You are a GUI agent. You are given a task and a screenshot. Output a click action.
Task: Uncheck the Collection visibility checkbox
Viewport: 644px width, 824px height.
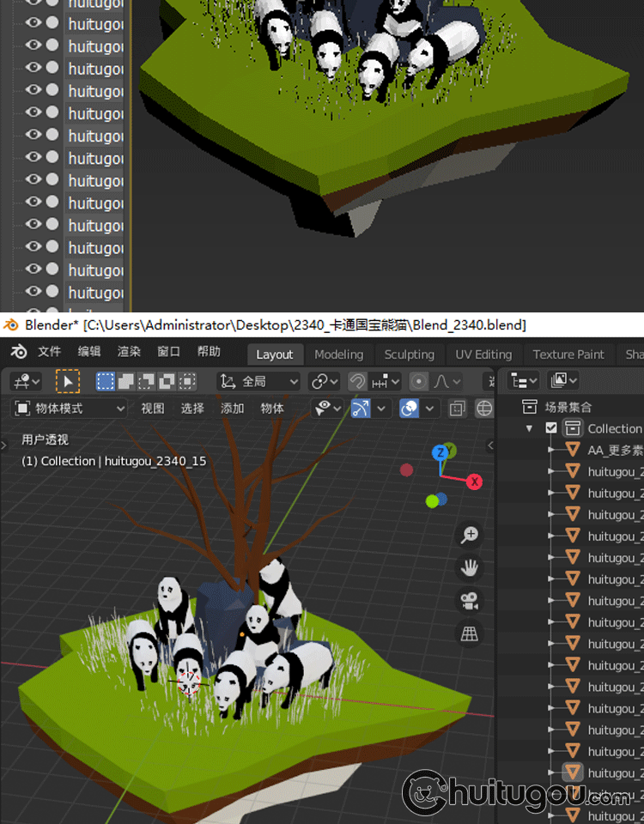tap(551, 428)
